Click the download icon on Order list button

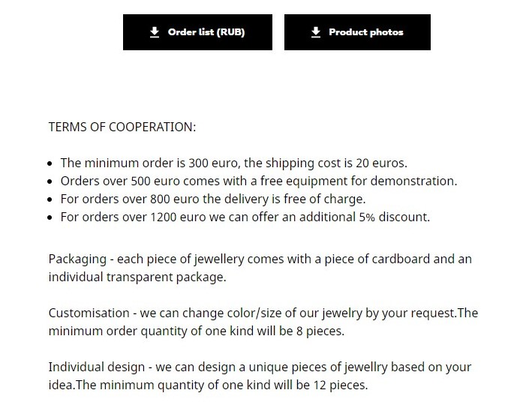[x=155, y=32]
